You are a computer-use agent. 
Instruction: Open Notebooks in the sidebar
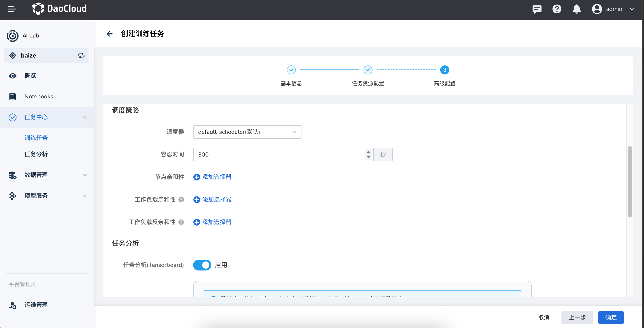click(39, 97)
